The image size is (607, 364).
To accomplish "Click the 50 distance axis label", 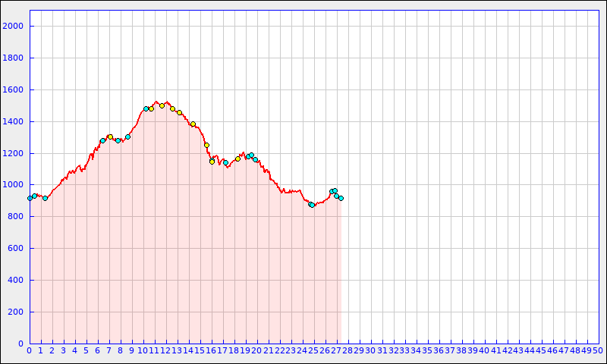I will click(x=597, y=350).
